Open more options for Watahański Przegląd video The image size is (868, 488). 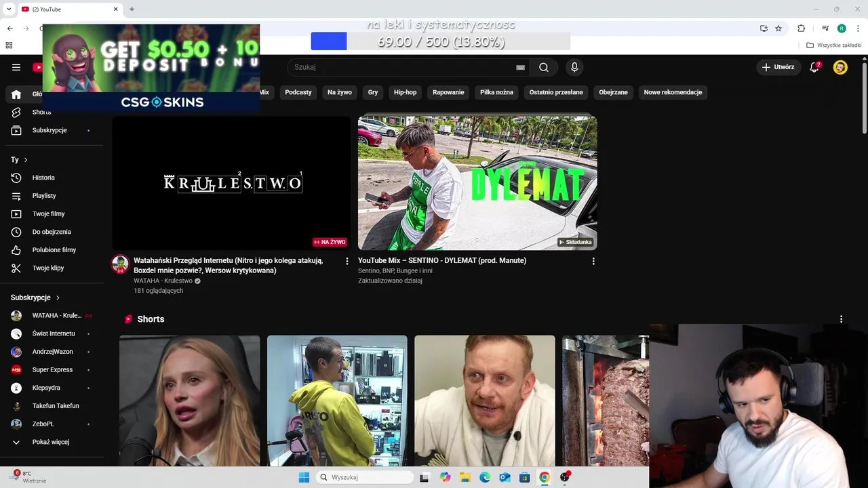click(347, 261)
